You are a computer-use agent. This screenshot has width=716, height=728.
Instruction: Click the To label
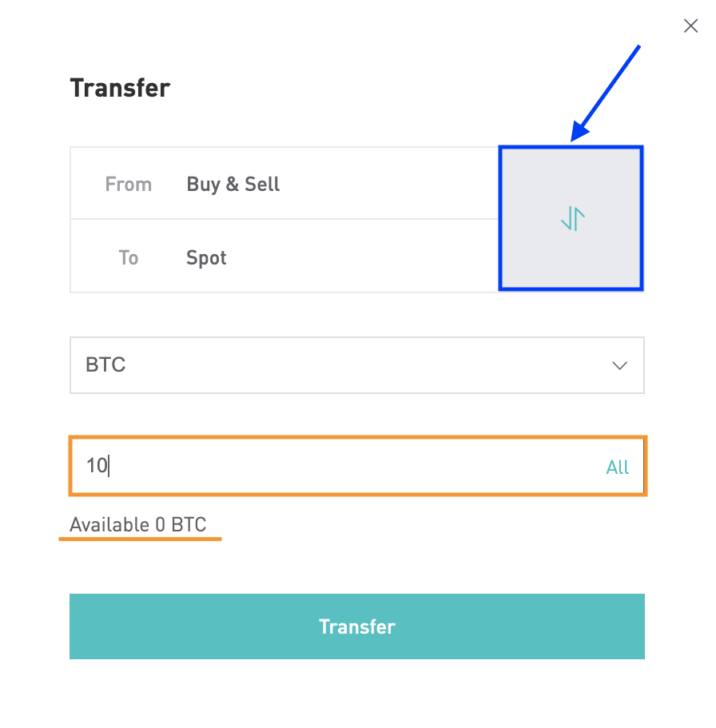(x=128, y=257)
